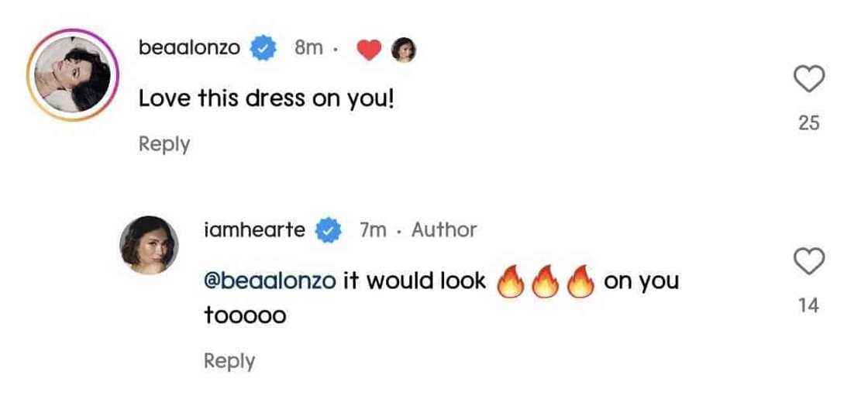The height and width of the screenshot is (396, 868).
Task: Click the 7m timestamp
Action: (374, 229)
